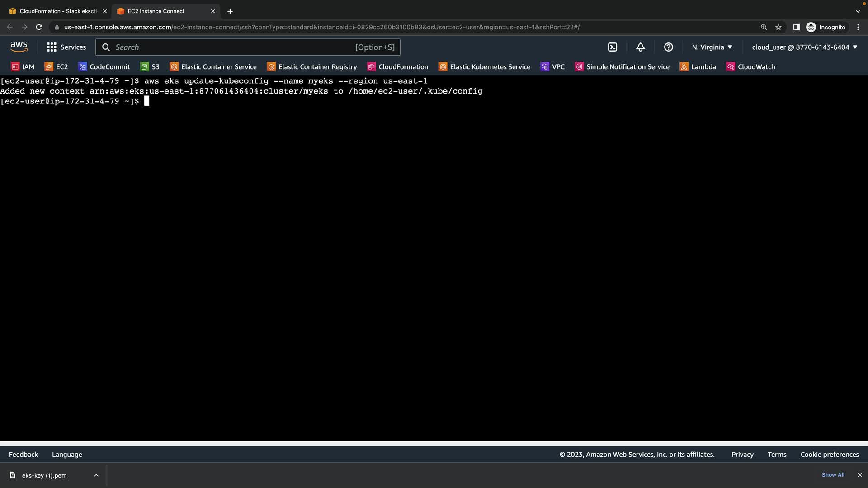The width and height of the screenshot is (868, 488).
Task: Open Cookie preferences in the footer
Action: tap(829, 455)
